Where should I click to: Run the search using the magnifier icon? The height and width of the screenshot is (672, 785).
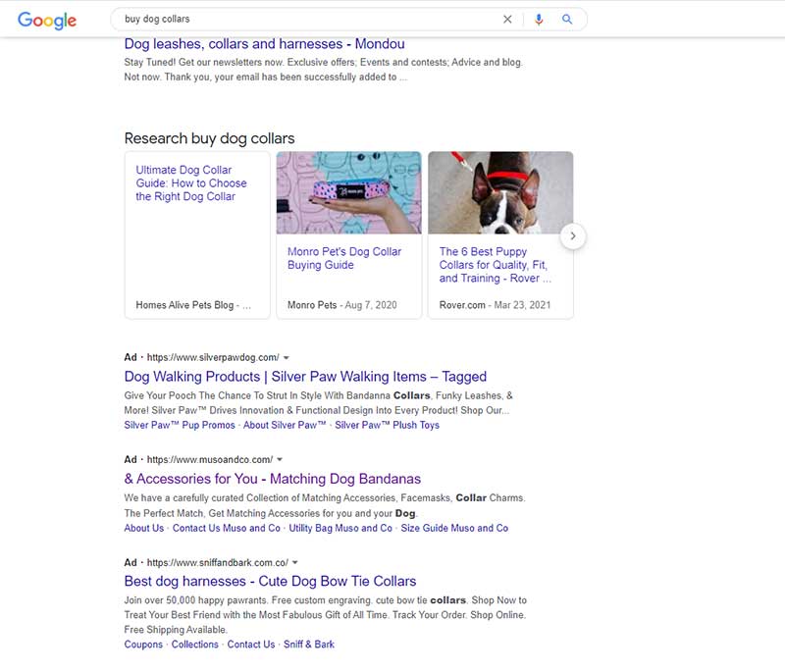tap(568, 20)
